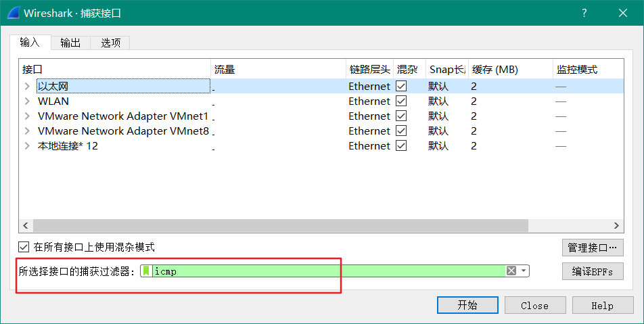The image size is (644, 324).
Task: Click the green bookmark icon in capture filter
Action: coord(146,271)
